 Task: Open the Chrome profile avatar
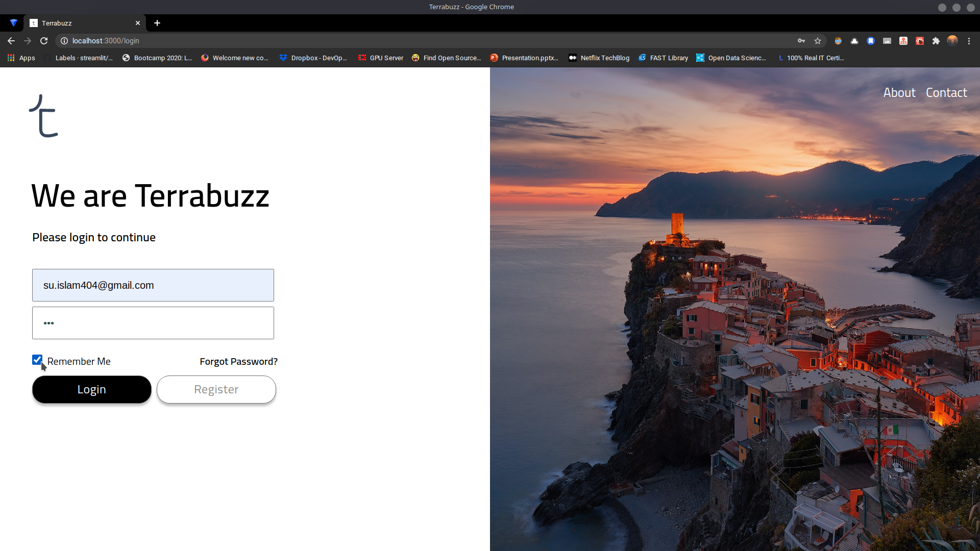point(952,41)
